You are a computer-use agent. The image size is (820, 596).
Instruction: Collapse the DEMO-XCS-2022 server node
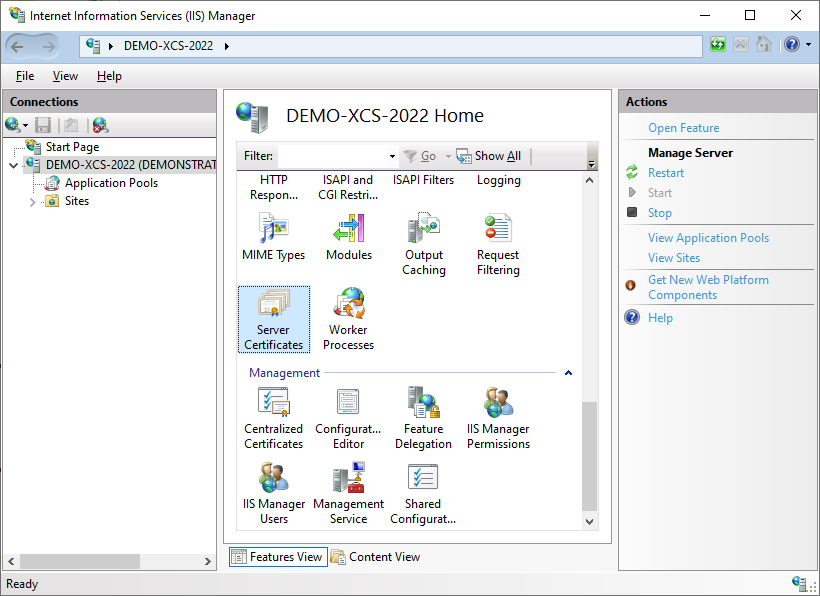pos(14,166)
